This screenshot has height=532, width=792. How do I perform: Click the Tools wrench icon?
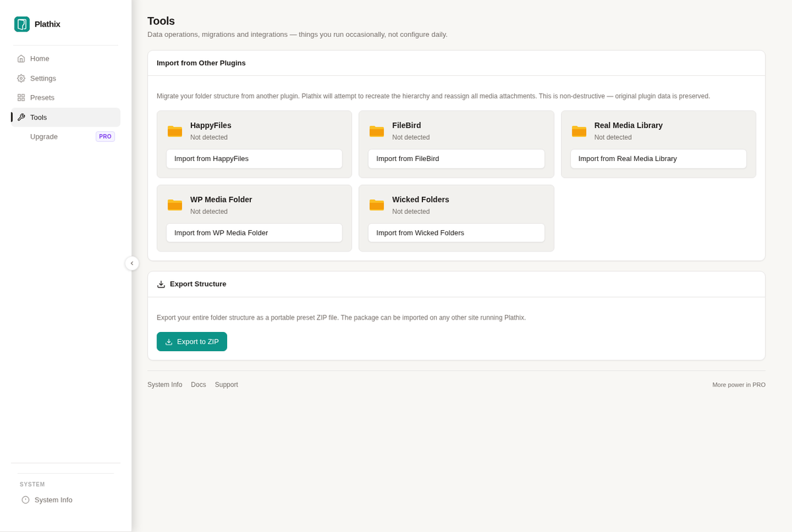point(21,117)
